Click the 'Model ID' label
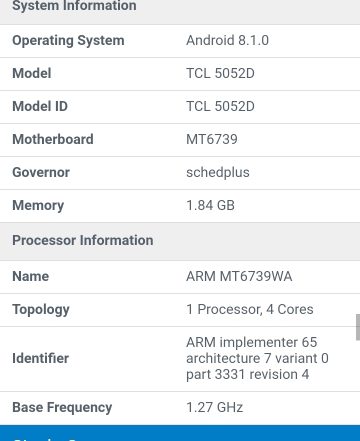Screen dimensions: 360x441 pos(40,106)
